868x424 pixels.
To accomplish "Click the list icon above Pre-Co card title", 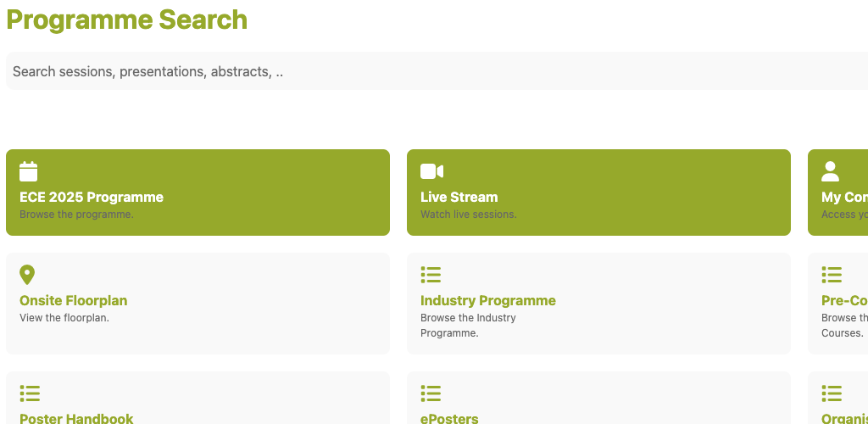I will pos(832,275).
